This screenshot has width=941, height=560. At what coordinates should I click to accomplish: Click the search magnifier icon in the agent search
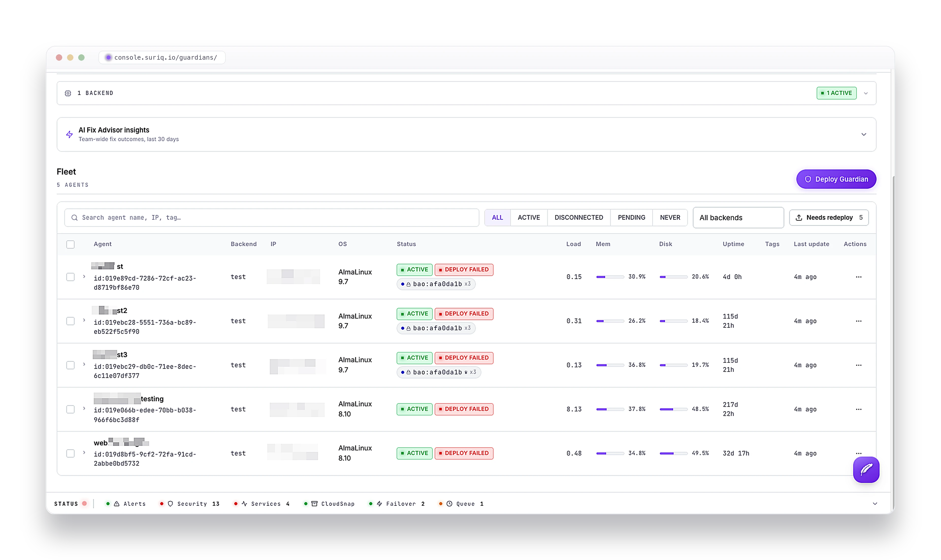[x=74, y=218]
